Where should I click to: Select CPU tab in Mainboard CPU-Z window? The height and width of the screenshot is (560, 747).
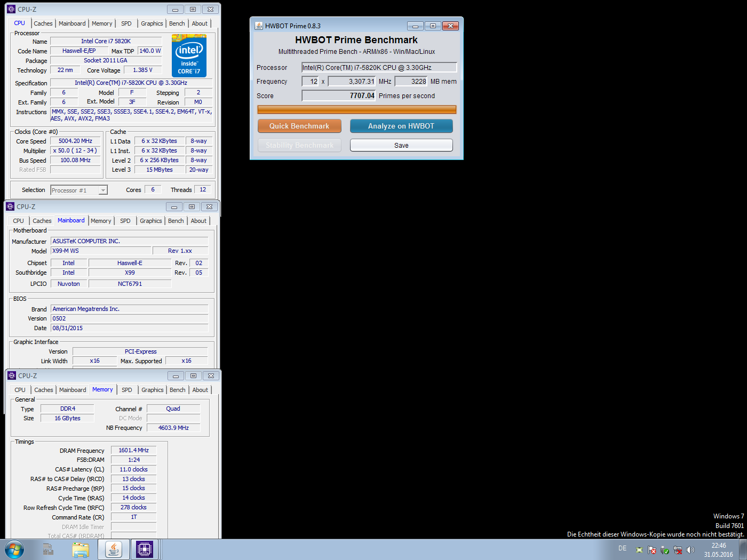(19, 221)
